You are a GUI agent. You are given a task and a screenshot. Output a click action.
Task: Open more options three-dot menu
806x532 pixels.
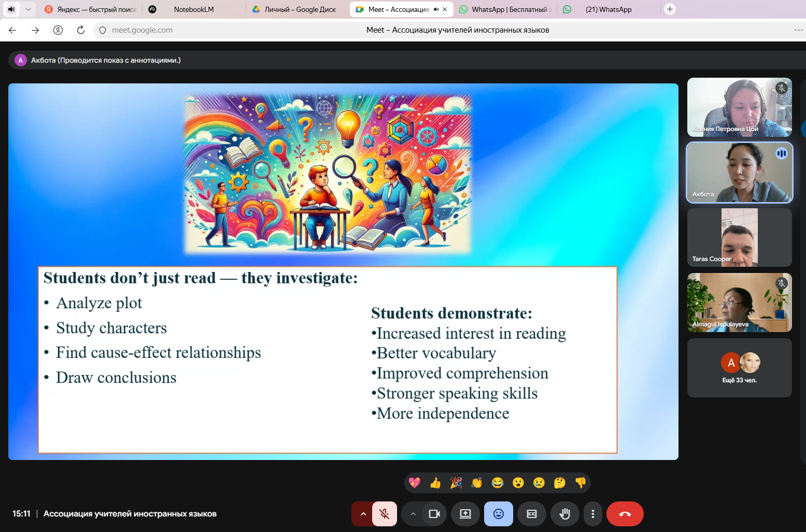(592, 514)
